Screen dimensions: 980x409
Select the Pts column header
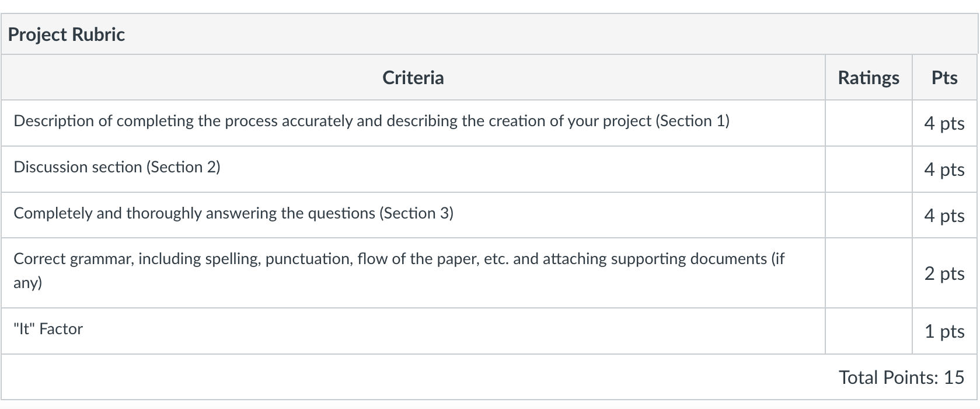[944, 78]
